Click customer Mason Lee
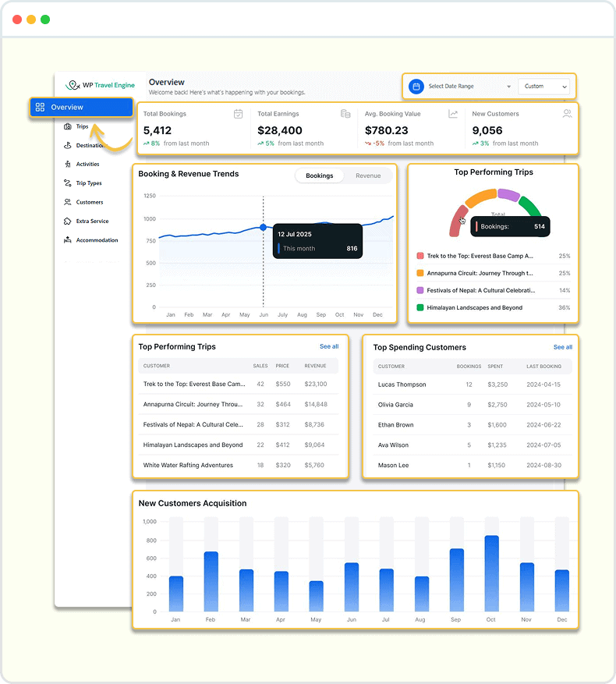Screen dimensions: 616x684 tap(393, 466)
